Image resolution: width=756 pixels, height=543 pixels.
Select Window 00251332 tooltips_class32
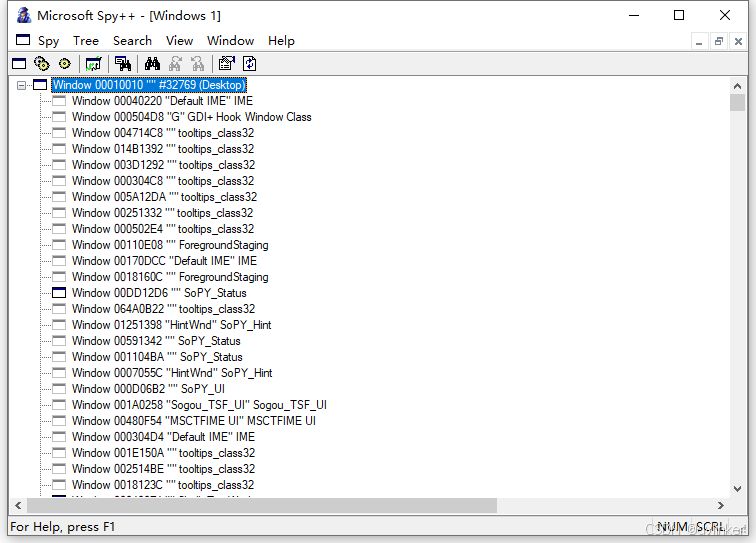162,213
